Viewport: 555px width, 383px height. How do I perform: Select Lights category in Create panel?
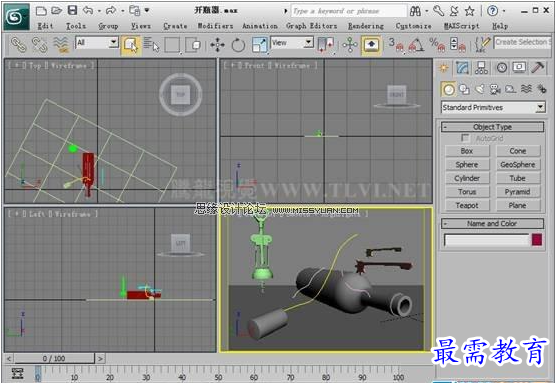pyautogui.click(x=480, y=89)
